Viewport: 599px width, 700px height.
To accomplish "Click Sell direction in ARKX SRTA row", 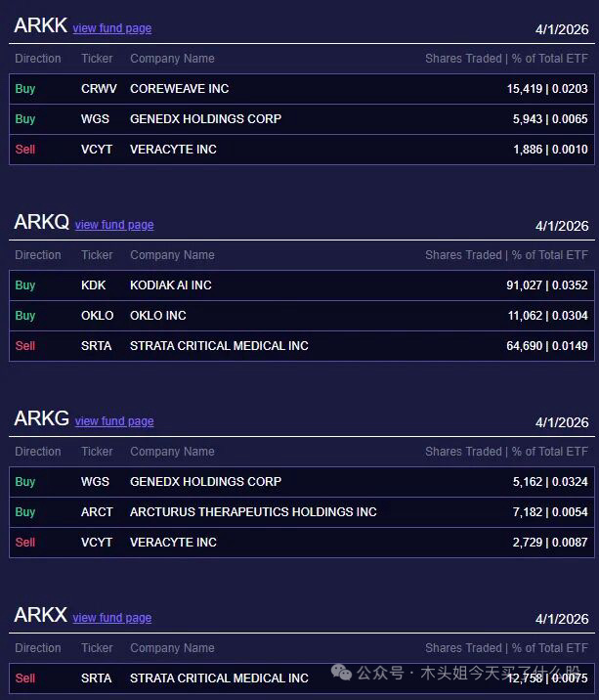I will coord(25,678).
